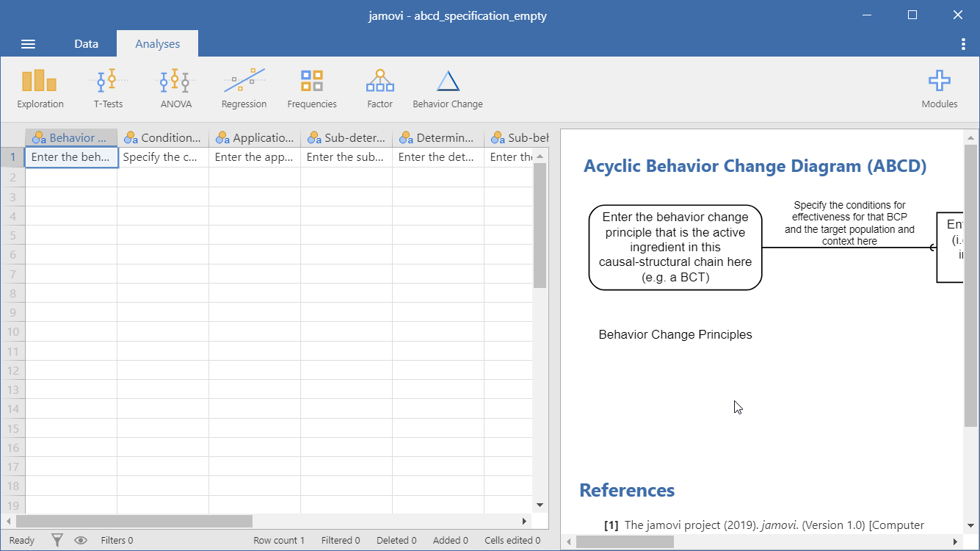Open the Exploration analyses menu
Image resolution: width=980 pixels, height=551 pixels.
click(40, 89)
